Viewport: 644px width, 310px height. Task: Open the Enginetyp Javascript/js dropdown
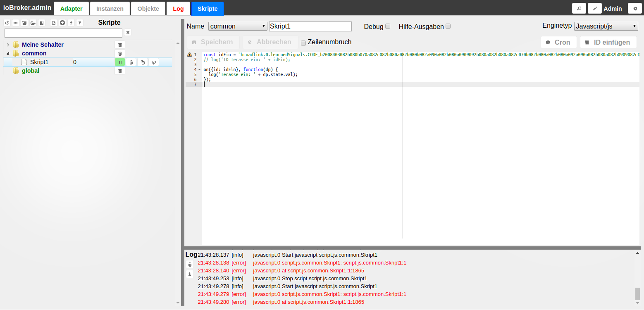(606, 26)
